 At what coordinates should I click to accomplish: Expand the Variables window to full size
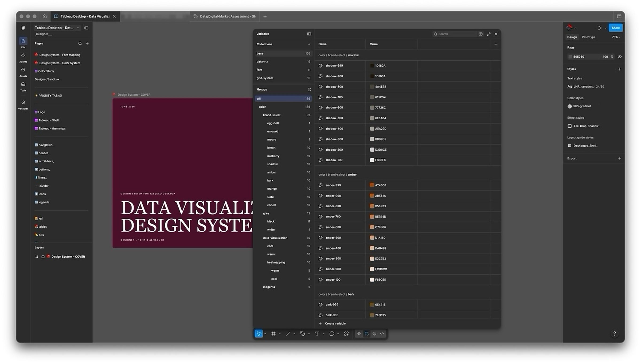(488, 34)
